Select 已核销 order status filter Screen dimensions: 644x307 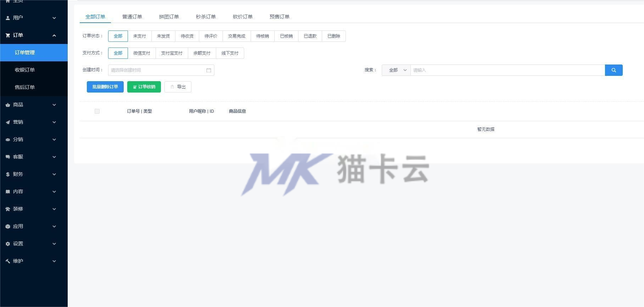click(x=286, y=36)
